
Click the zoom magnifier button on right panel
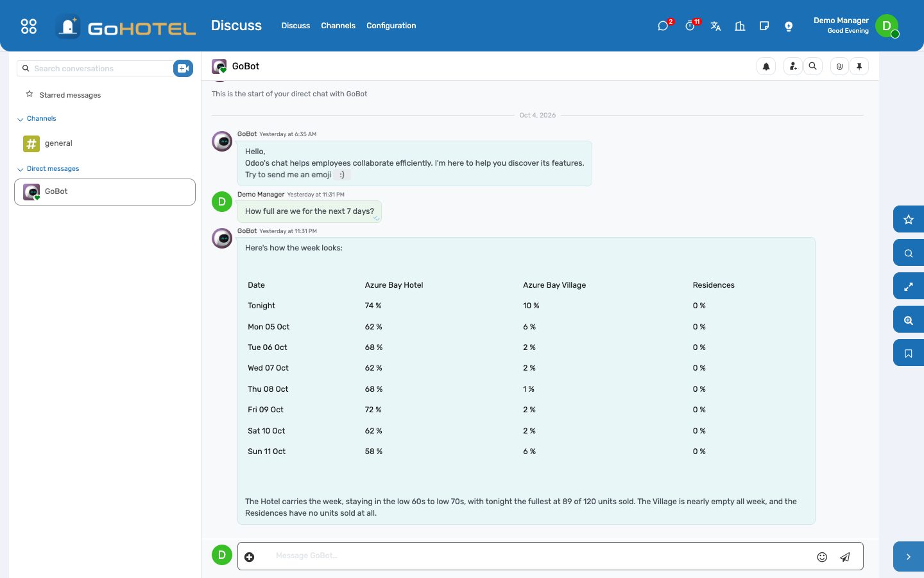(x=909, y=320)
